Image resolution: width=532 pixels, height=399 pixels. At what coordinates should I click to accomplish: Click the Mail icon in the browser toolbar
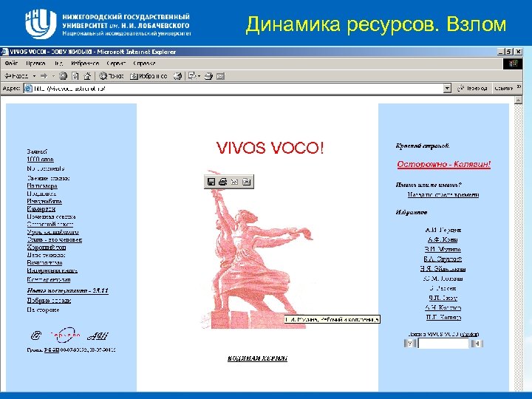(x=192, y=76)
